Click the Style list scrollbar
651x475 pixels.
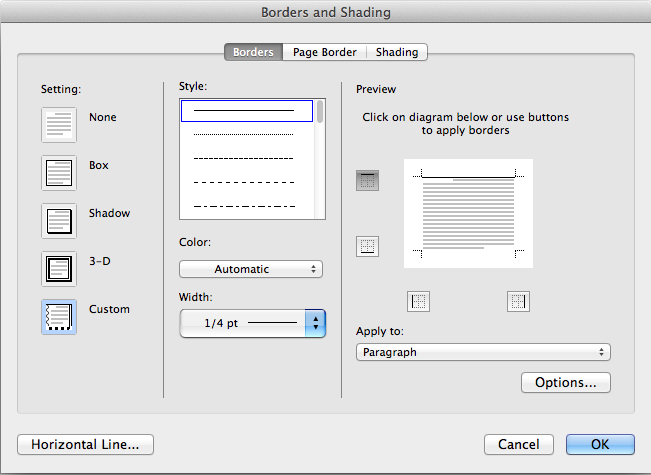(320, 158)
